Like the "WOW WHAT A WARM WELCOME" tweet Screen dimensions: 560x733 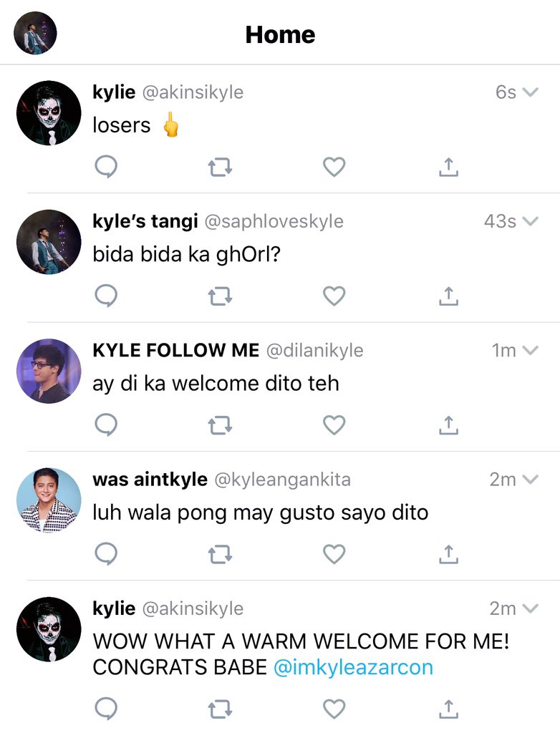[334, 709]
